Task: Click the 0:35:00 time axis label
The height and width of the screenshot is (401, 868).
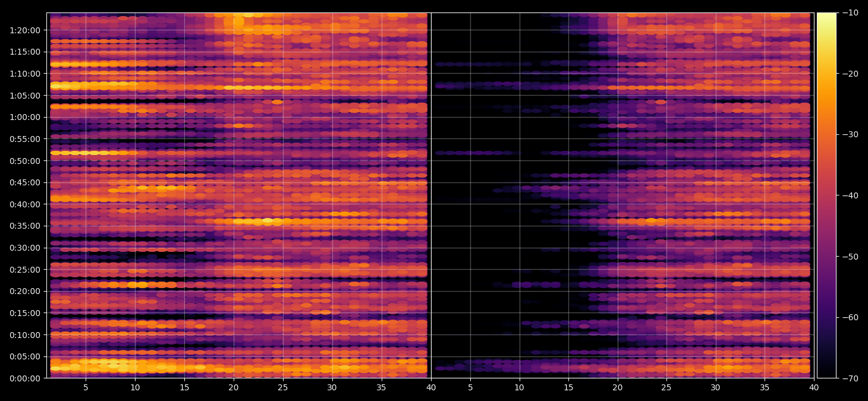Action: pyautogui.click(x=24, y=226)
